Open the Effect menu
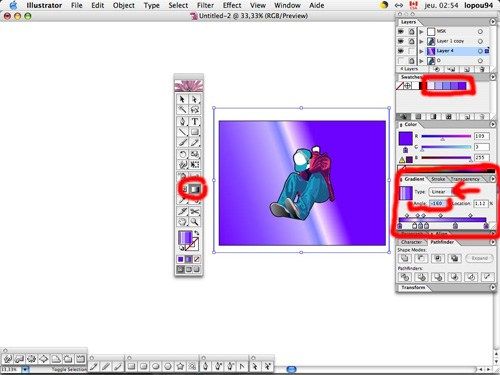 click(x=232, y=5)
